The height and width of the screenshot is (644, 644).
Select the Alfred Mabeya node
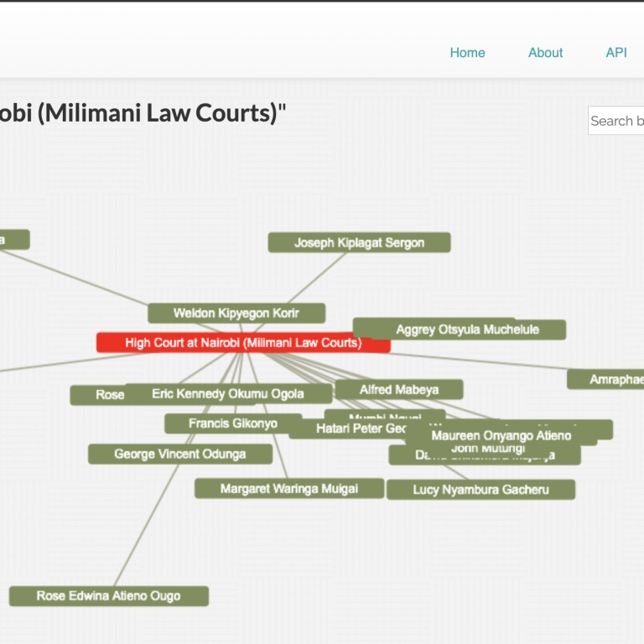coord(399,390)
